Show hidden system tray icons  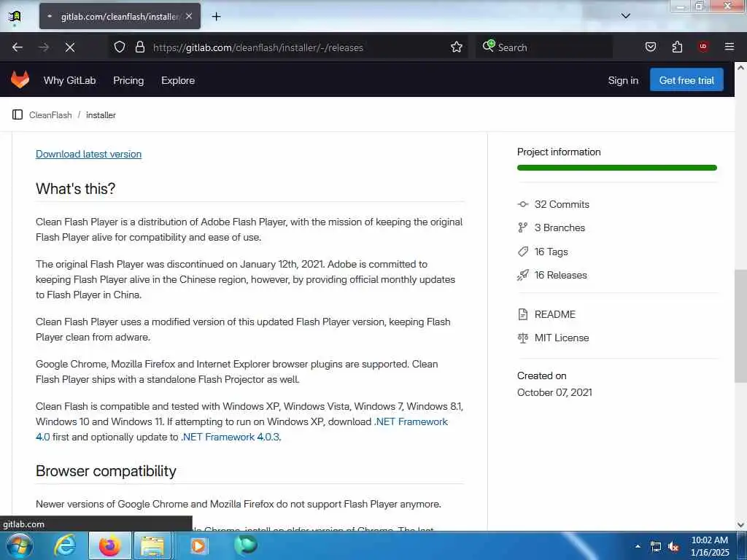638,546
